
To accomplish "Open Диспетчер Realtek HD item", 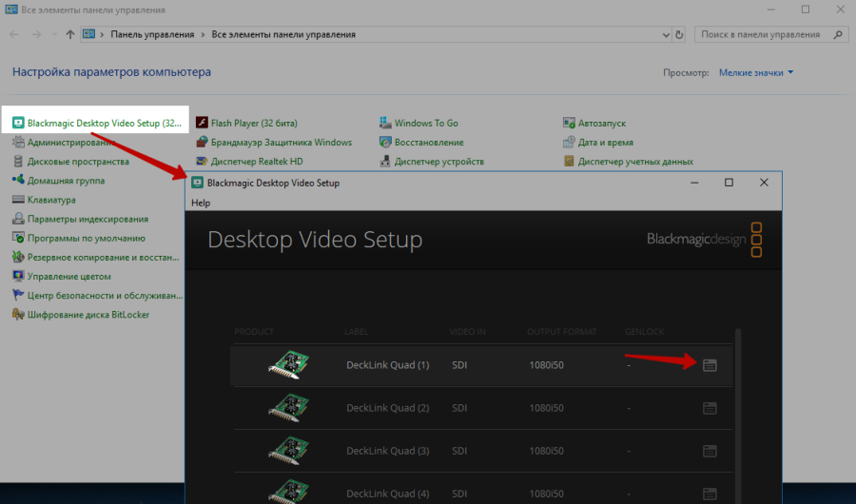I will [x=249, y=161].
